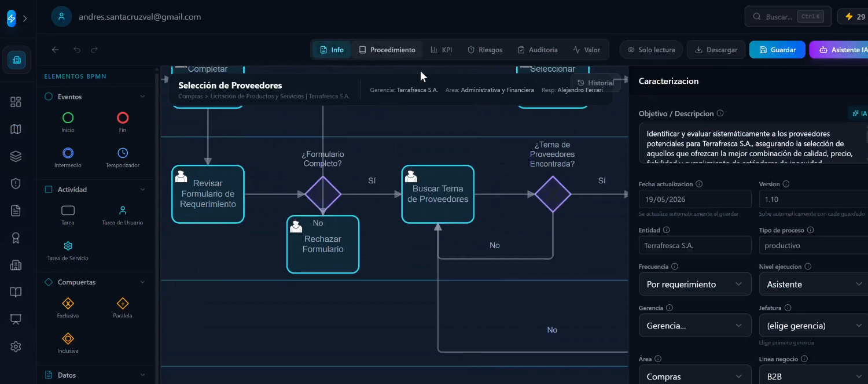Click the info icon next to Objetivo / Descripcion
Viewport: 868px width, 384px height.
tap(720, 113)
